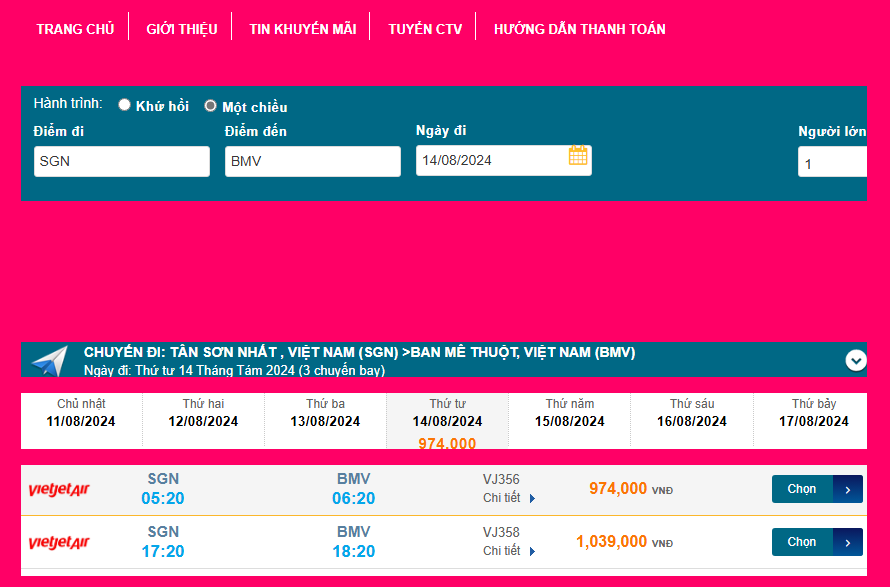Image resolution: width=890 pixels, height=587 pixels.
Task: Expand Chi tiết for flight VJ356
Action: (502, 498)
